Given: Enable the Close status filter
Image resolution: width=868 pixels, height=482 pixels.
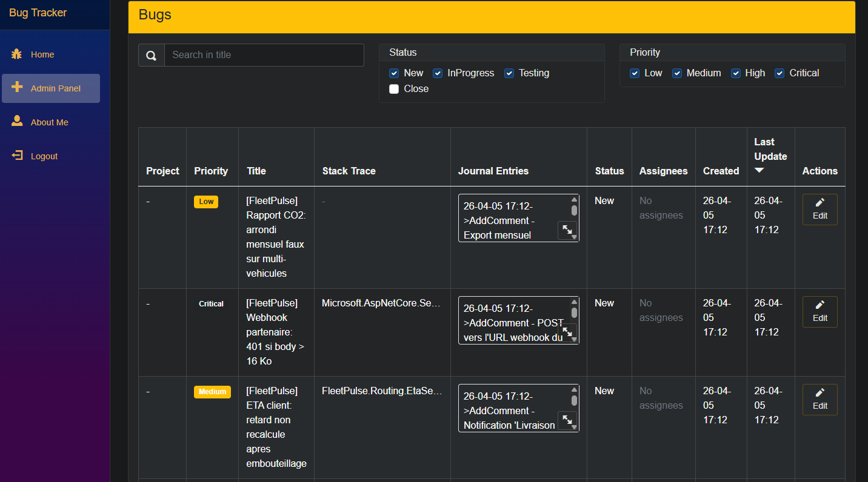Looking at the screenshot, I should [394, 89].
